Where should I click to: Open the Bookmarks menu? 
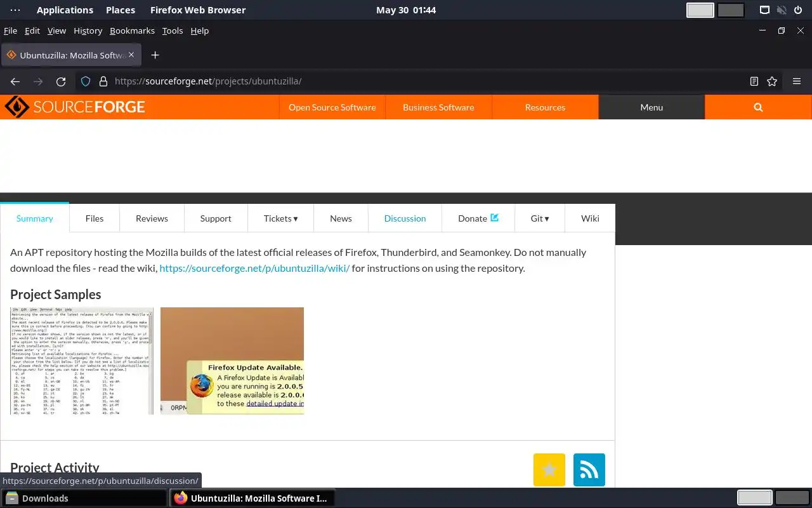point(132,30)
